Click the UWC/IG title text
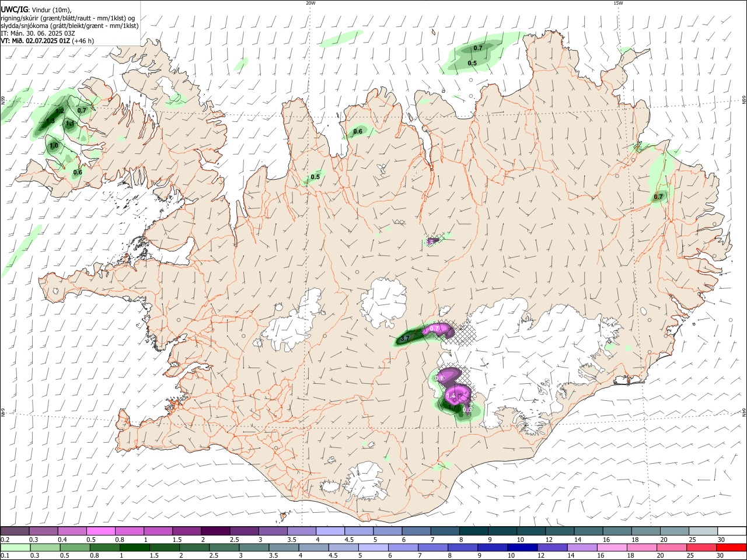The image size is (747, 560). 14,9
